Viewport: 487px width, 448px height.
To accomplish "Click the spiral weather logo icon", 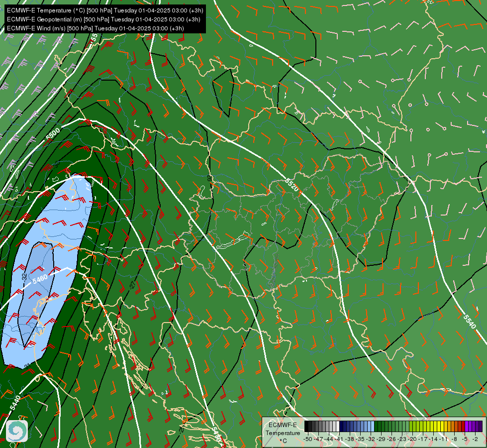I will click(17, 431).
